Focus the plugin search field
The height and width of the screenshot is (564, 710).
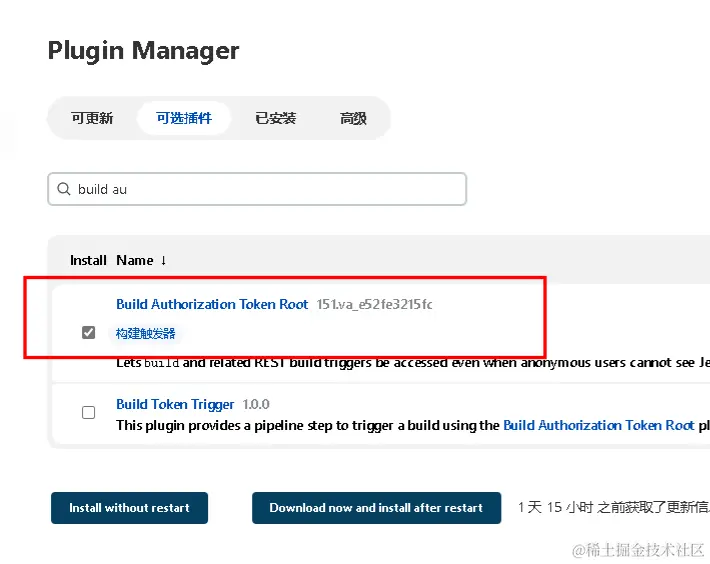coord(257,189)
